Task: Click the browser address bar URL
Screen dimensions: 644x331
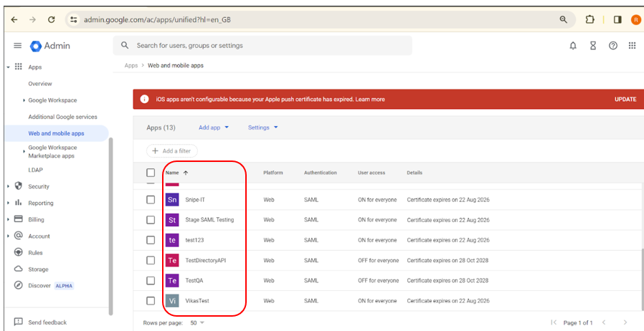Action: [157, 19]
